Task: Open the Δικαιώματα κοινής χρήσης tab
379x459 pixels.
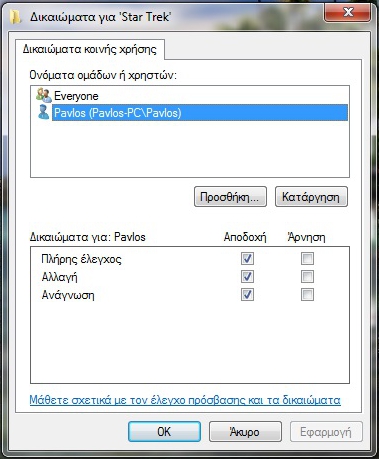Action: 90,50
